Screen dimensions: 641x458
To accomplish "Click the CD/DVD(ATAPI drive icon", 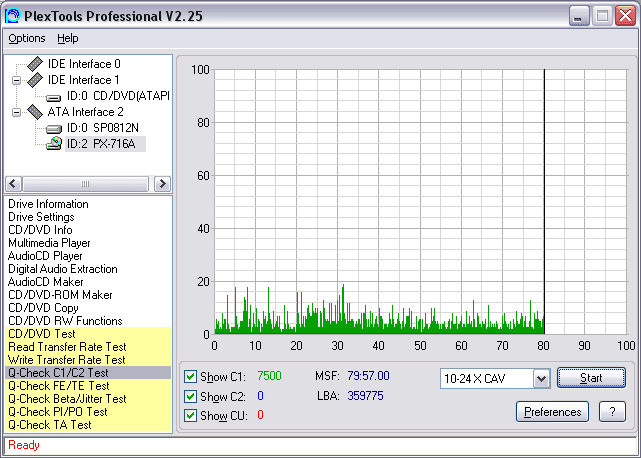I will pyautogui.click(x=54, y=97).
